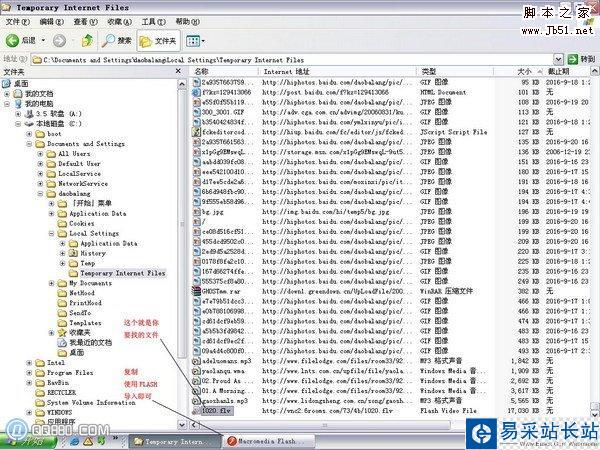
Task: Expand 我的文档 tree node
Action: [x=7, y=94]
